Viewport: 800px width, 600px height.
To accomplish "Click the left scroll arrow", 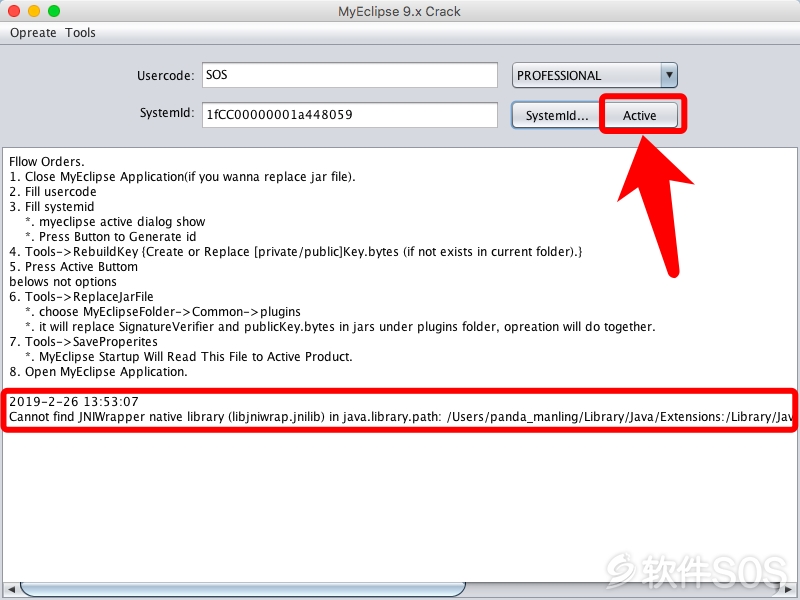I will click(11, 589).
